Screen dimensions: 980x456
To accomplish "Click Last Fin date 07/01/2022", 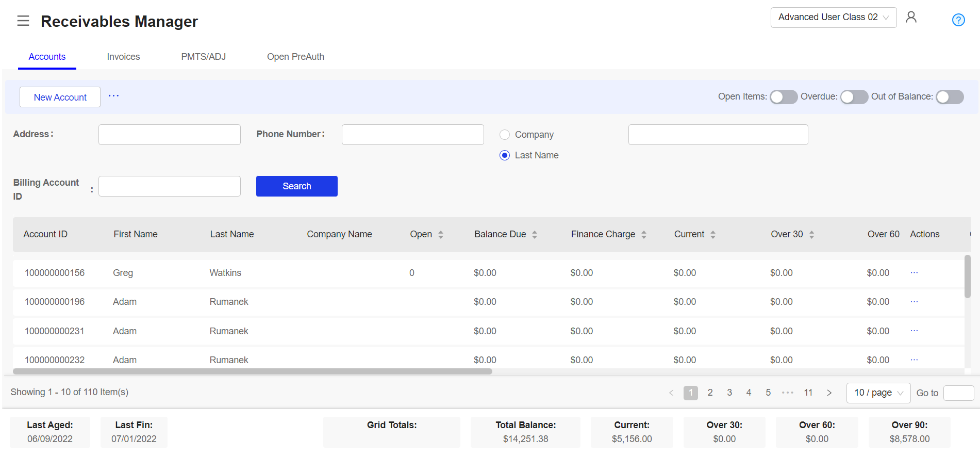I will tap(134, 439).
